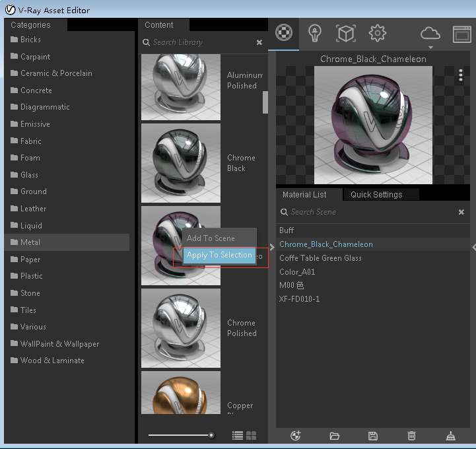The image size is (476, 449).
Task: Select Coffe Table Green Glass material
Action: click(x=320, y=258)
